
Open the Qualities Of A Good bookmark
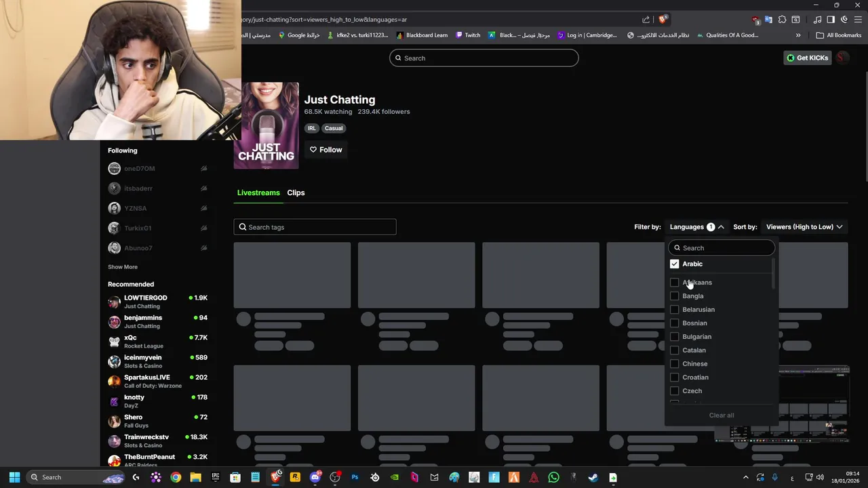coord(727,35)
